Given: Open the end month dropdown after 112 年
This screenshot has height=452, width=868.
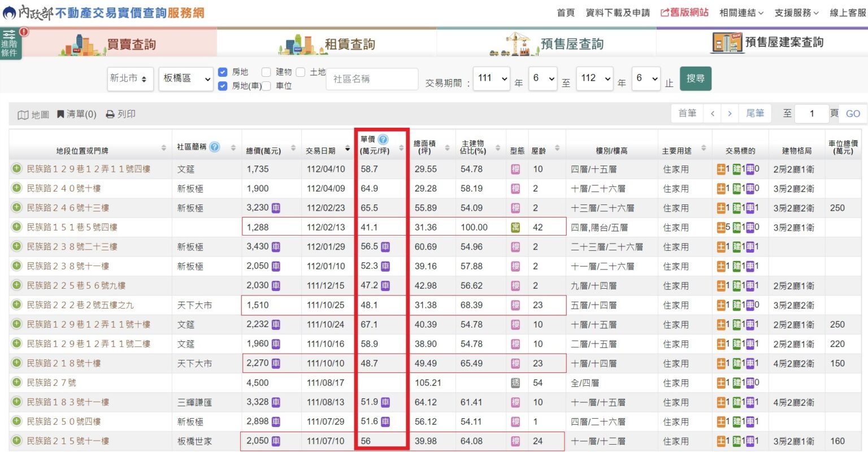Looking at the screenshot, I should (646, 79).
